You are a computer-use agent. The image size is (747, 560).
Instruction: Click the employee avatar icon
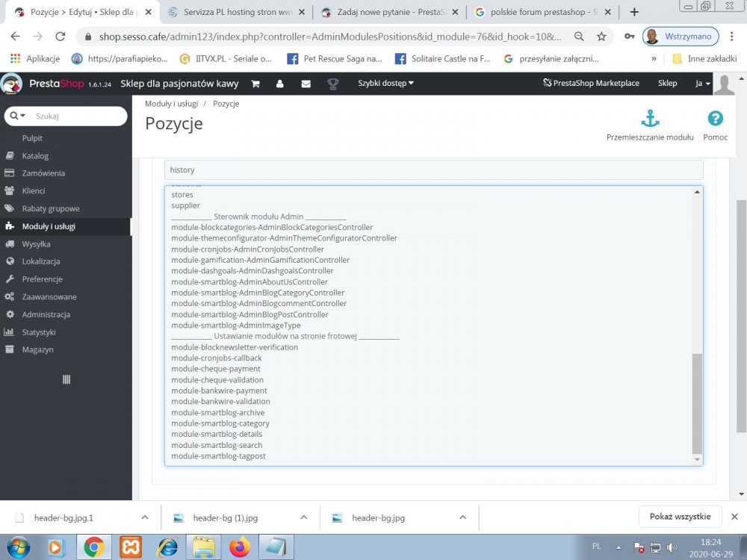coord(724,84)
